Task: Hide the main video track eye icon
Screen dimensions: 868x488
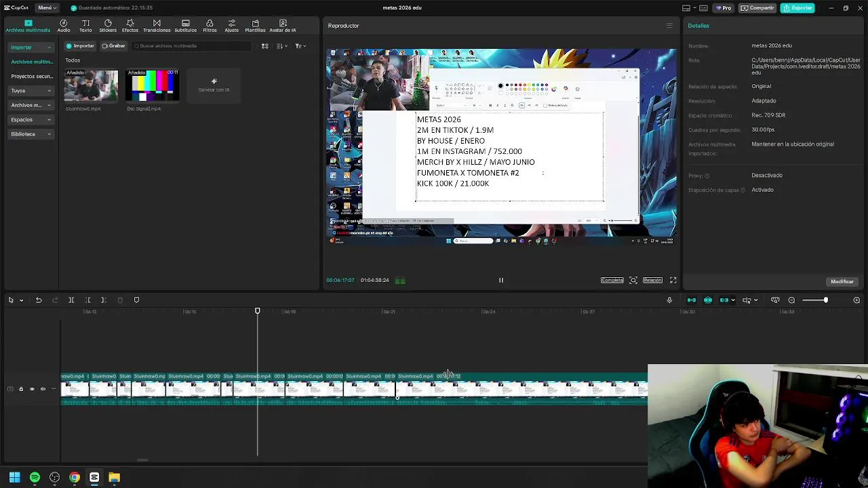Action: click(32, 389)
